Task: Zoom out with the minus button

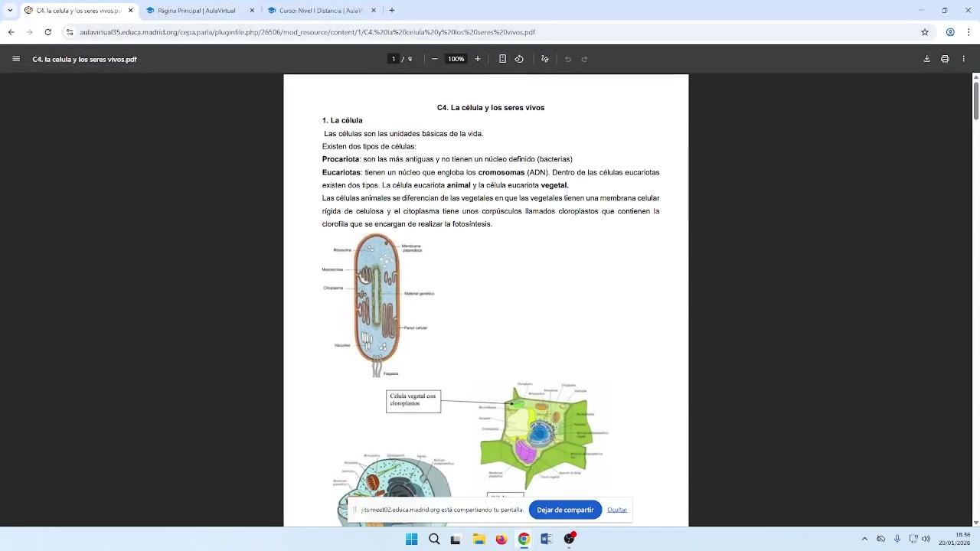Action: pyautogui.click(x=434, y=59)
